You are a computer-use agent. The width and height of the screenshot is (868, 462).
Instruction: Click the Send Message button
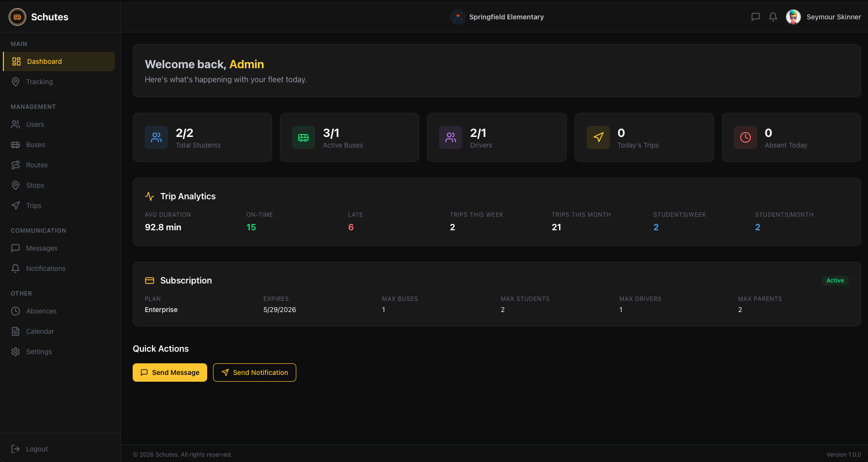coord(170,373)
